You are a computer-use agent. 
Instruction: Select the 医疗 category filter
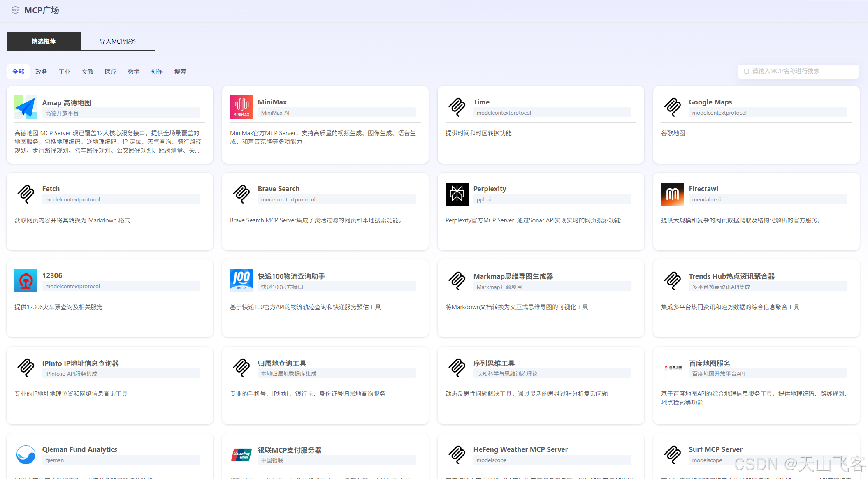111,72
